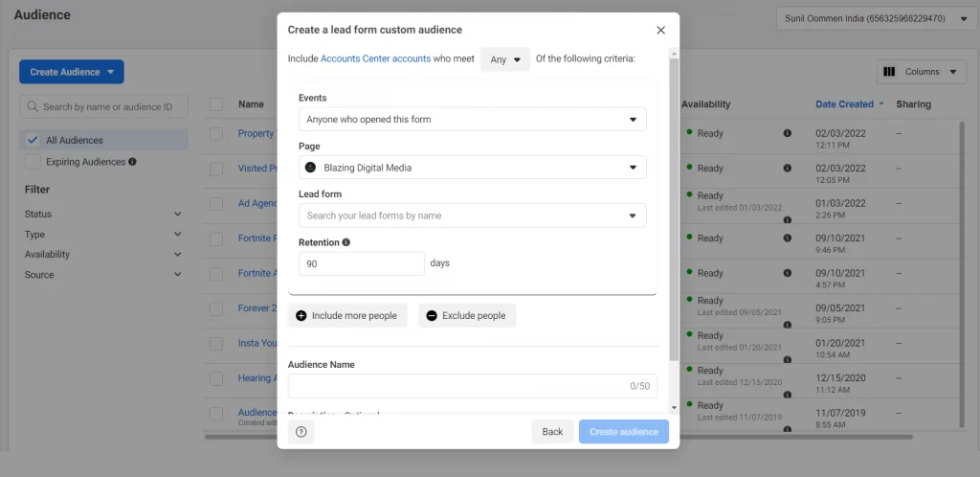Click the plus icon on Include more people

point(301,316)
